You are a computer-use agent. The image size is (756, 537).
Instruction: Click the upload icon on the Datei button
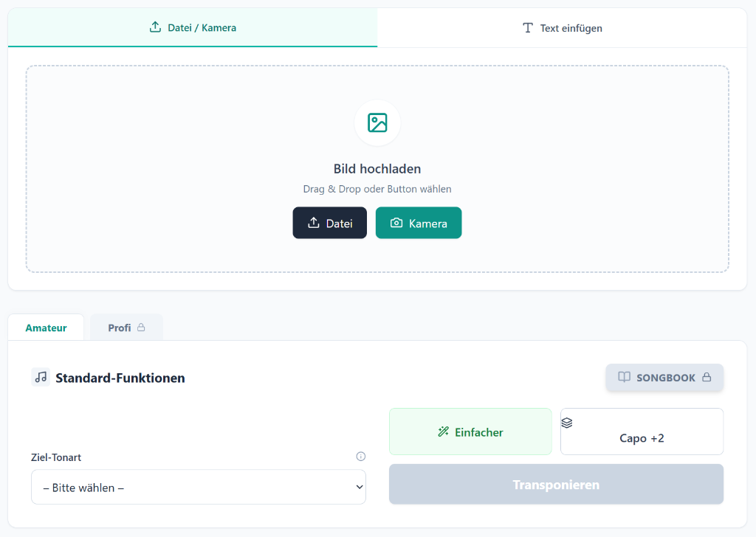314,223
